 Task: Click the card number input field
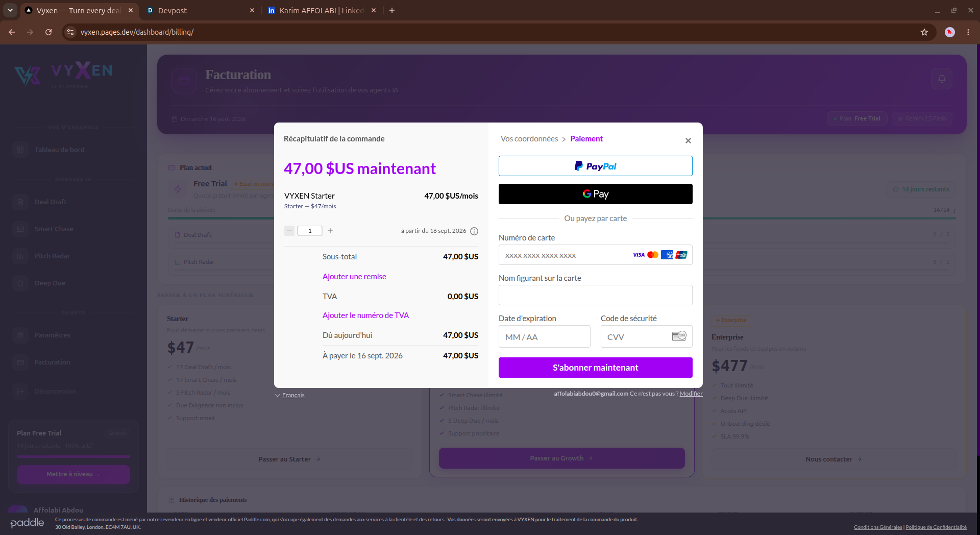tap(595, 255)
